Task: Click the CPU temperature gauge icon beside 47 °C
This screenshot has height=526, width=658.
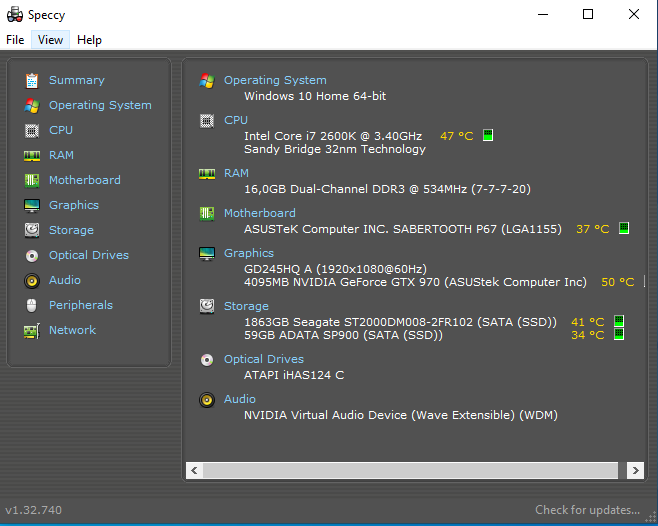Action: click(488, 135)
